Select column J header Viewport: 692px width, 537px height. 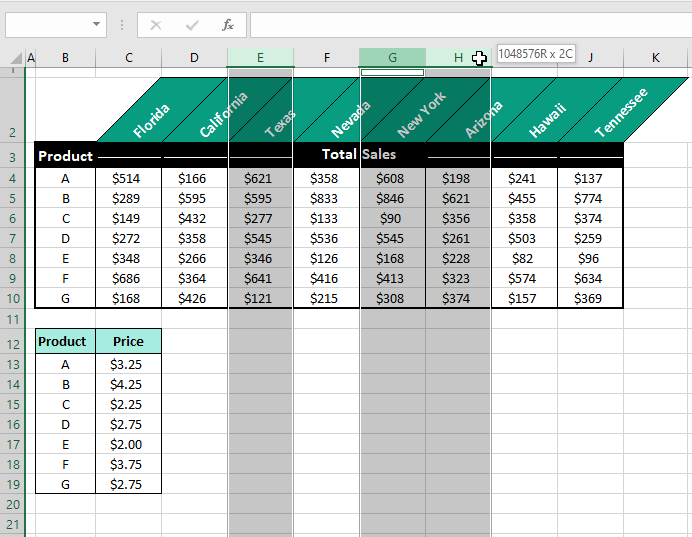[x=590, y=58]
